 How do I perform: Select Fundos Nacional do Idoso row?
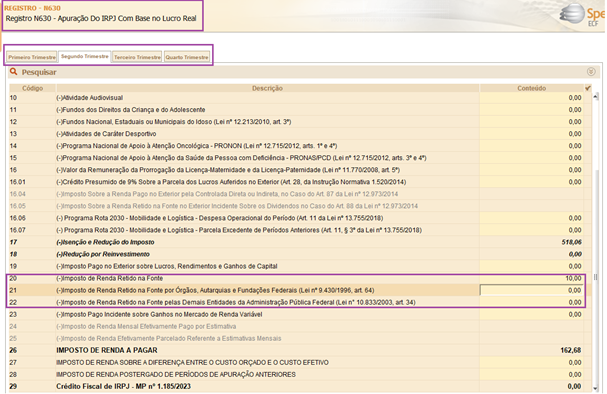click(x=173, y=122)
